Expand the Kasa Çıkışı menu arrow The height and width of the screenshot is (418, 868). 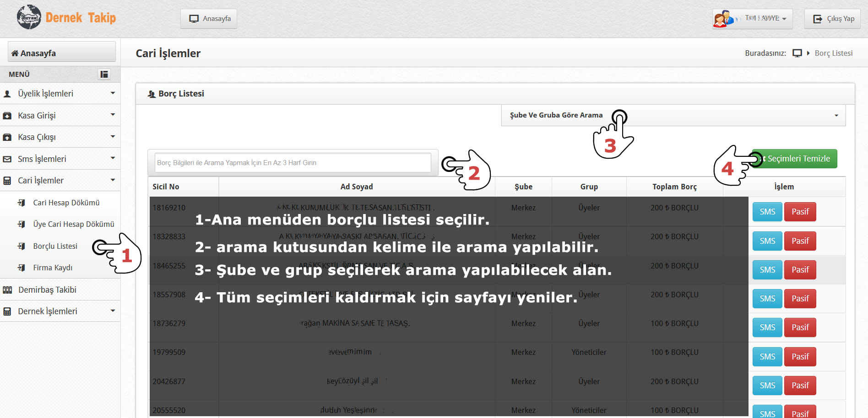click(113, 137)
